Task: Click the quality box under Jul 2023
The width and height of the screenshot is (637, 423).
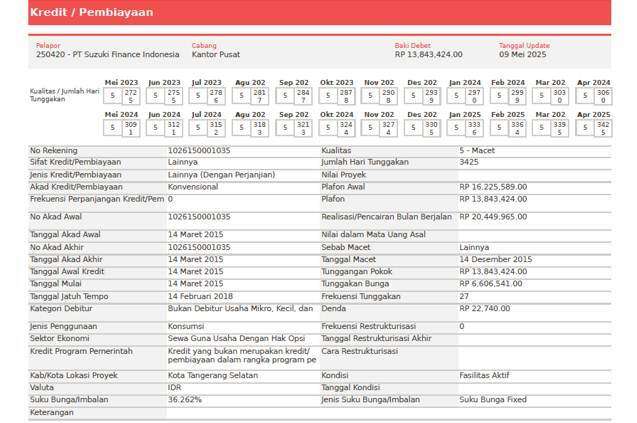Action: pos(198,96)
